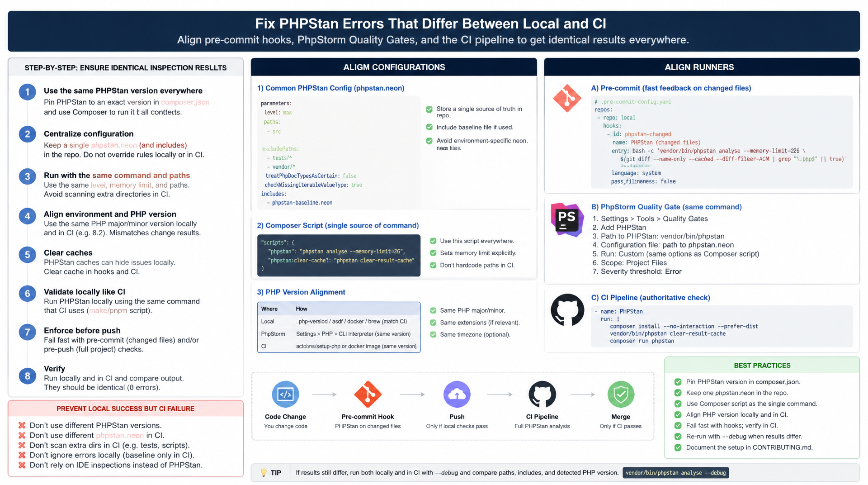Screen dimensions: 868x485
Task: Click check mark for 'Pin PHPStan version in composer.json'
Action: [x=678, y=382]
